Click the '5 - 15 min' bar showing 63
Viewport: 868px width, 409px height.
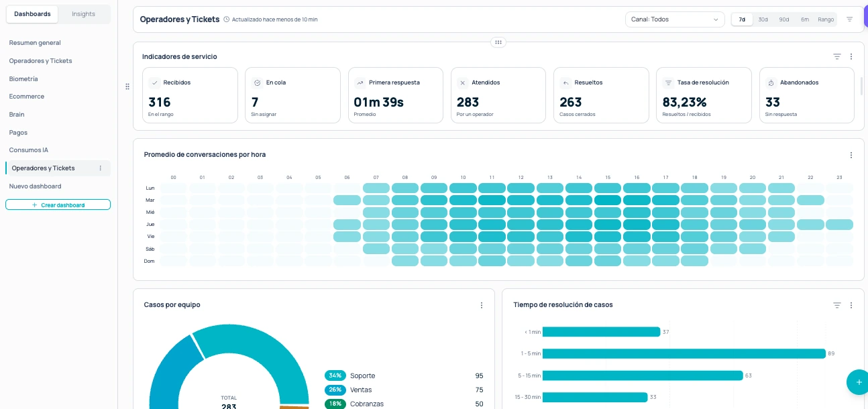643,375
